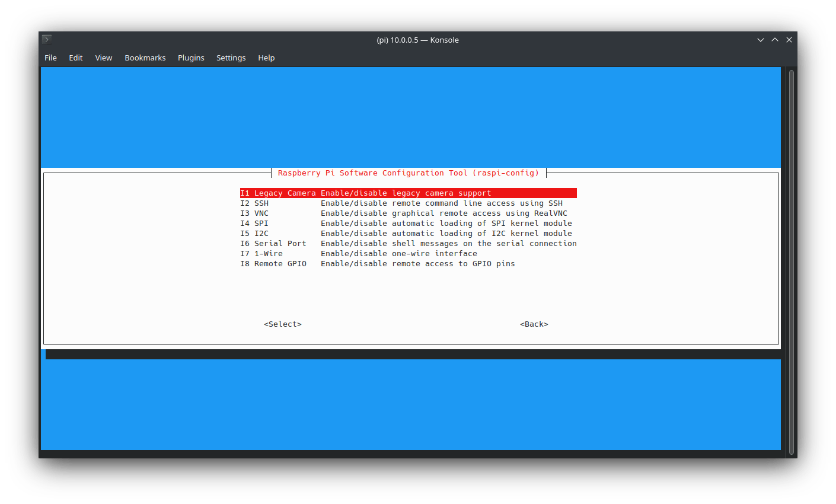Select the I1 Legacy Camera option
This screenshot has width=836, height=504.
point(366,193)
